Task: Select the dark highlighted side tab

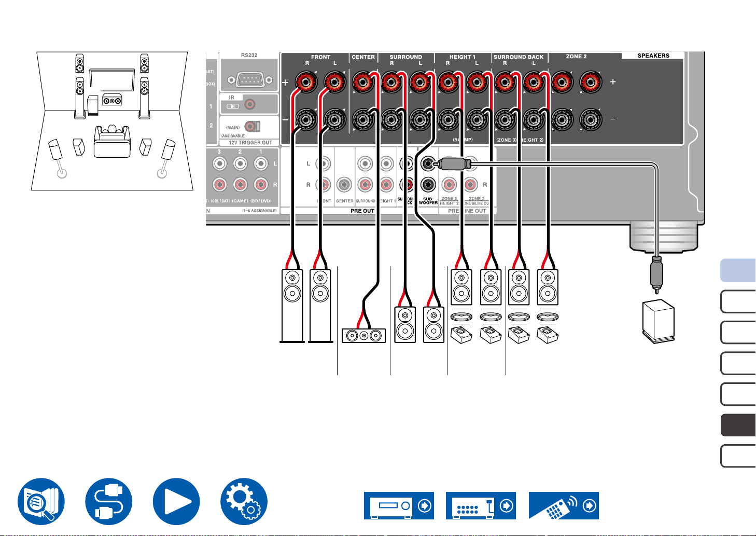Action: (x=738, y=425)
